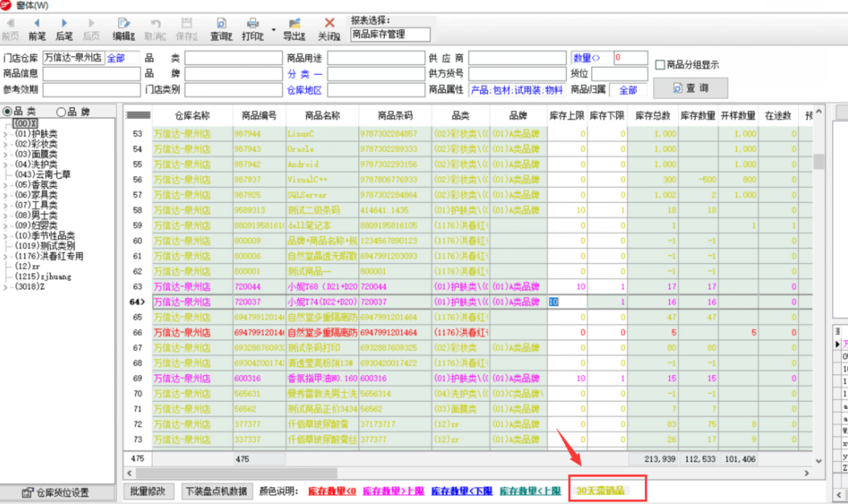Click the 库存数量<下限 legend link

coord(462,491)
